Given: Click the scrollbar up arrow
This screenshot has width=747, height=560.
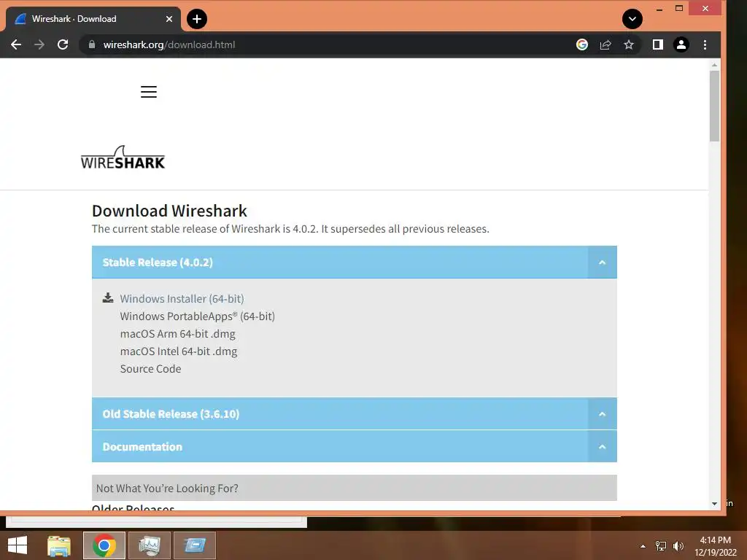Looking at the screenshot, I should pos(714,64).
